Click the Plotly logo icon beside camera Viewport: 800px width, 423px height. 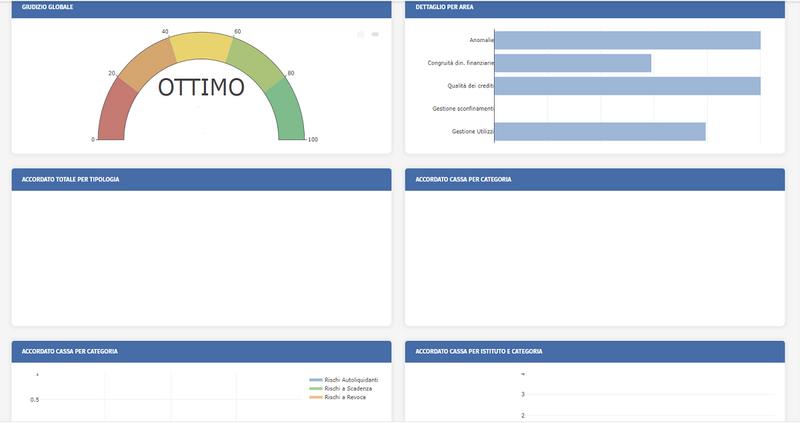click(x=375, y=34)
